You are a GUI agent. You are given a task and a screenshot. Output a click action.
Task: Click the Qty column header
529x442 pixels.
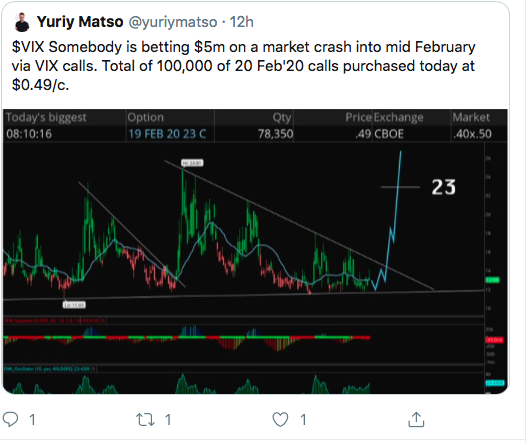pyautogui.click(x=282, y=117)
